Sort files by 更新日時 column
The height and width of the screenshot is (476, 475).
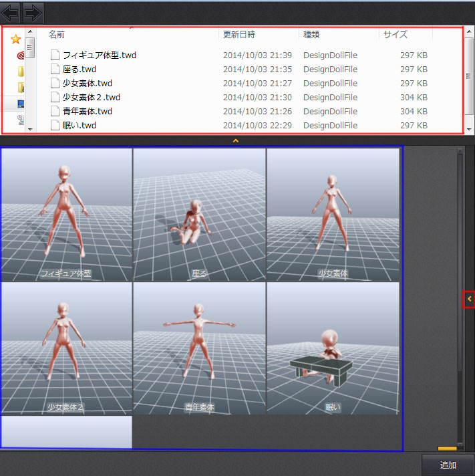pyautogui.click(x=239, y=35)
